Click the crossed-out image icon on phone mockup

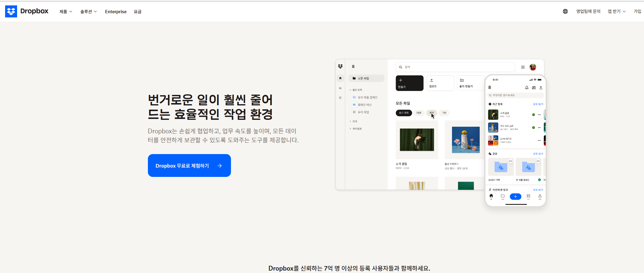(x=534, y=88)
